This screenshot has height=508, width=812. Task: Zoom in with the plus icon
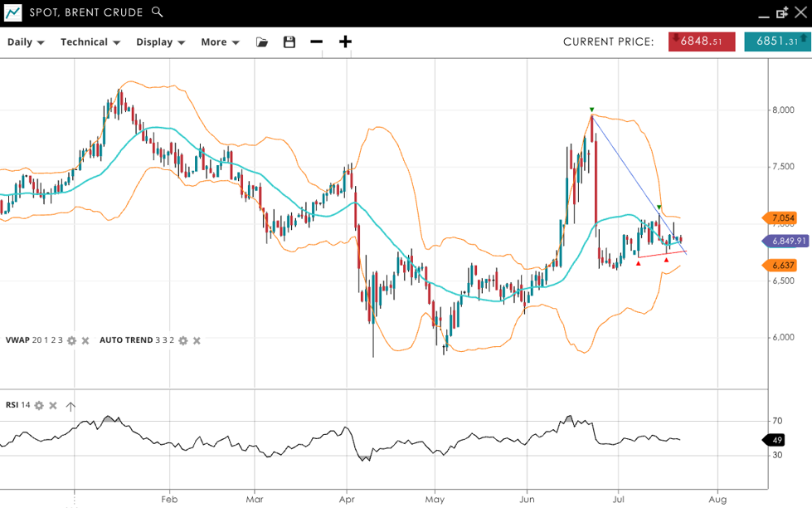pos(345,42)
